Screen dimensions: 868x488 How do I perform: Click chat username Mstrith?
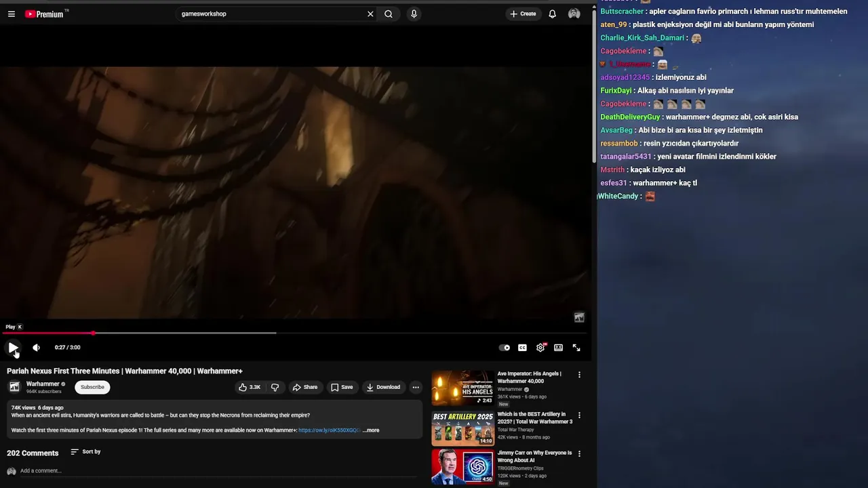[612, 169]
